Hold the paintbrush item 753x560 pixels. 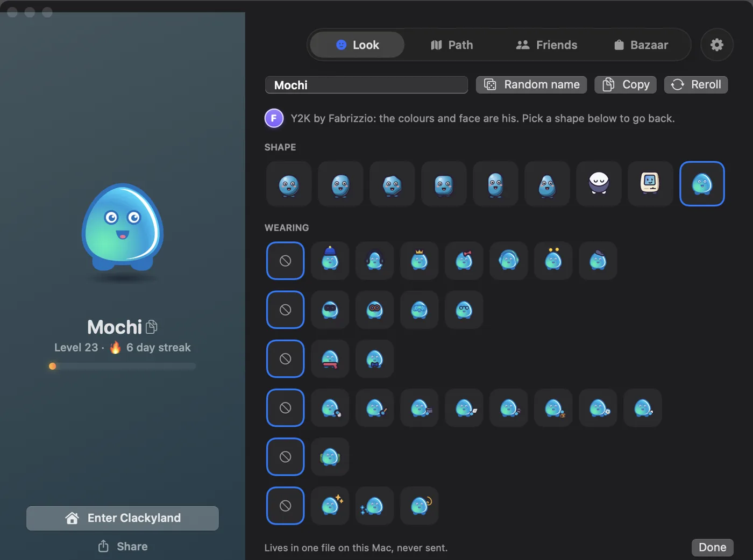click(375, 408)
